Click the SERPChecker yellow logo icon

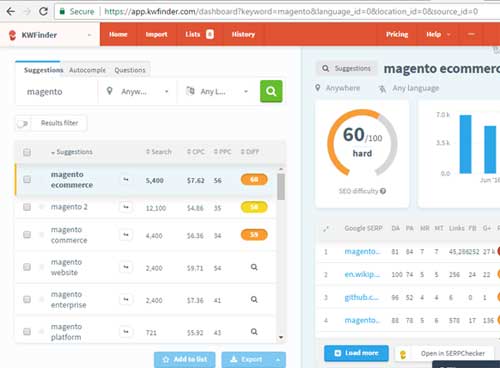coord(403,354)
